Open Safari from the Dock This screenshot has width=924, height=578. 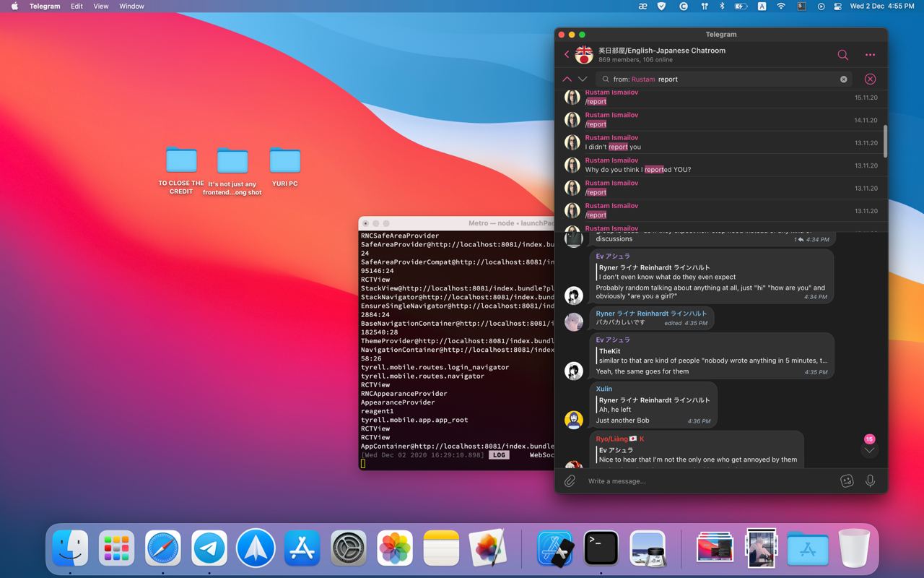point(163,548)
